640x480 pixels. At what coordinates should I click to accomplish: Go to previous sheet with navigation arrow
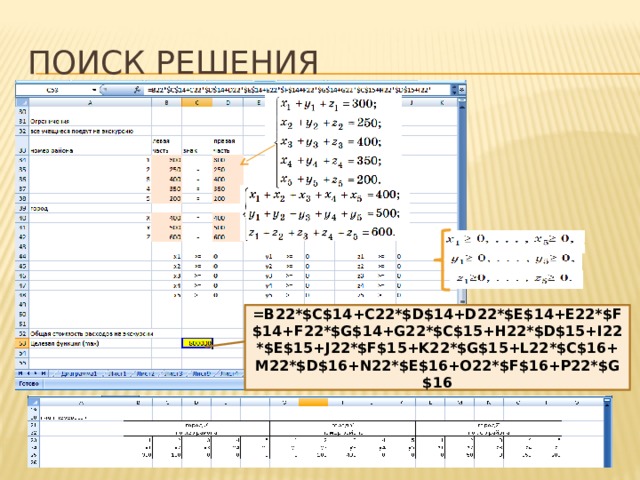click(28, 373)
